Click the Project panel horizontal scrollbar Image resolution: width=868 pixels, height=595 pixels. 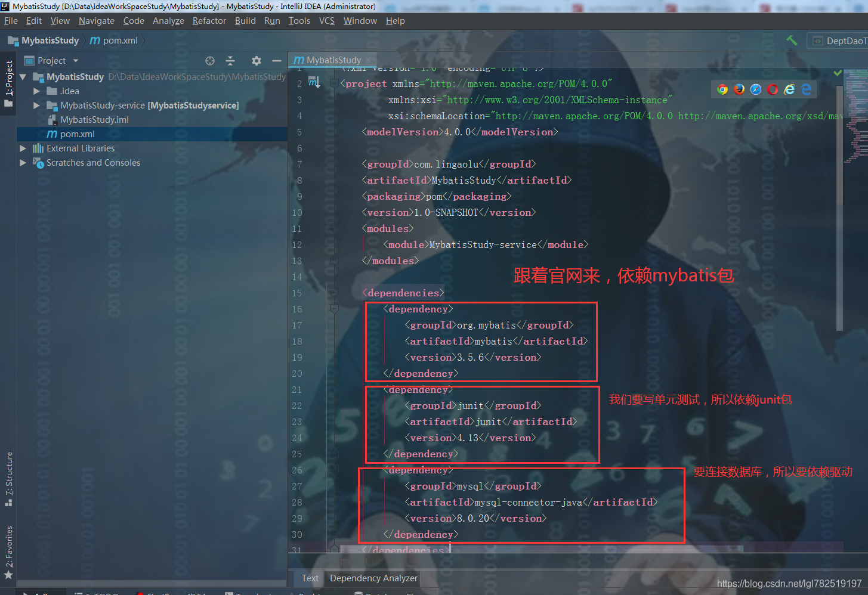152,583
